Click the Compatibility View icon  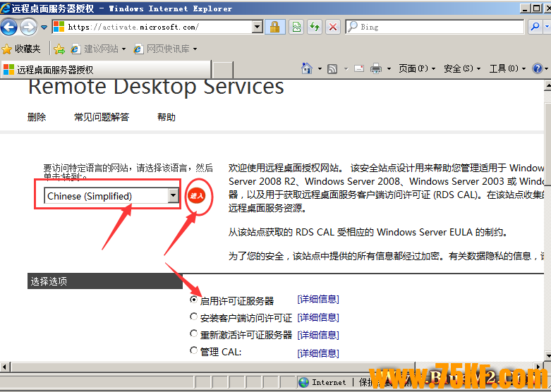(296, 27)
